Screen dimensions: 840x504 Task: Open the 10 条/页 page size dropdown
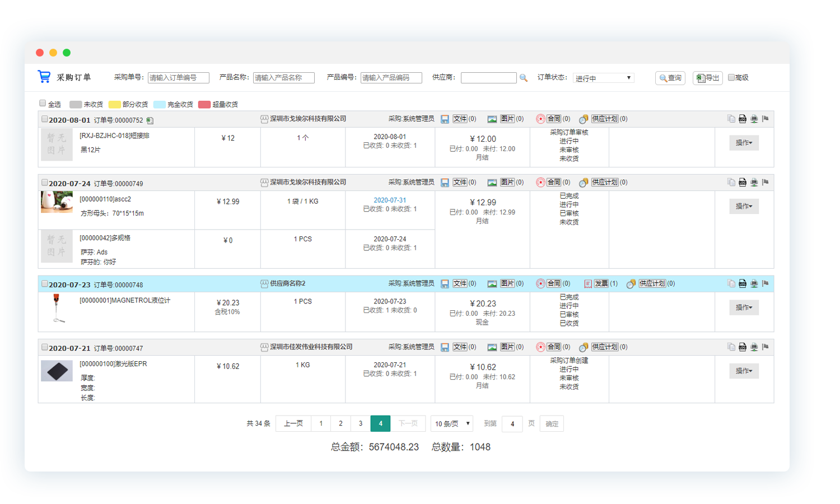point(452,424)
